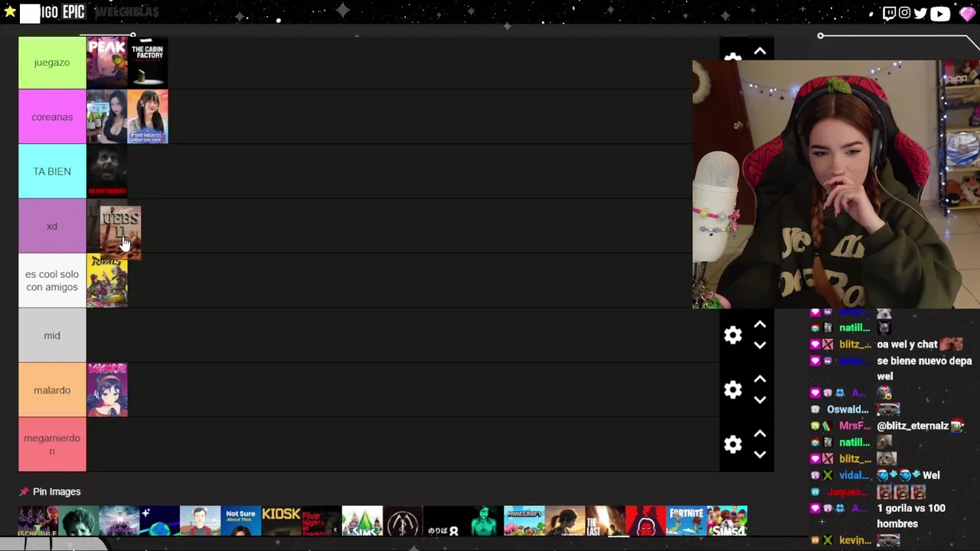Pick the Not Sure About That image
Viewport: 980px width, 551px height.
[240, 521]
